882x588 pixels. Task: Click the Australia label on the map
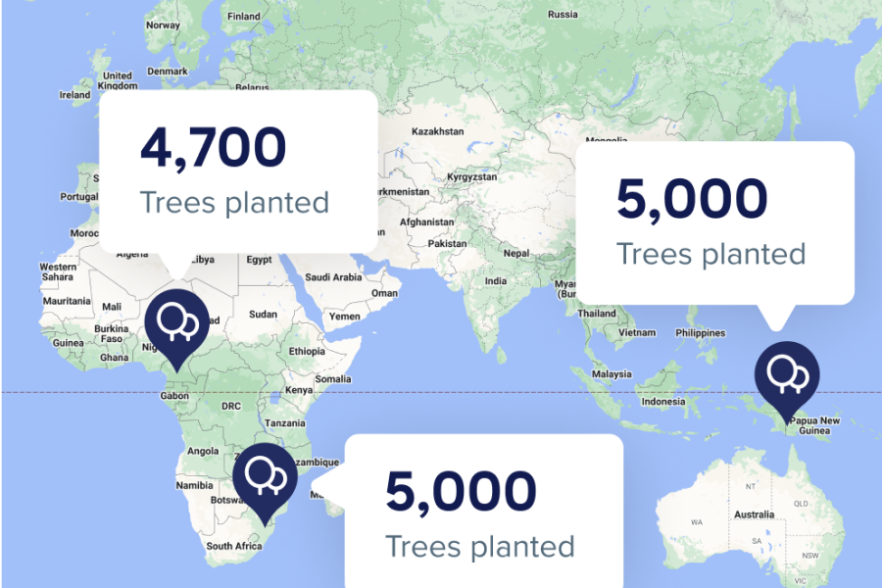click(x=754, y=514)
